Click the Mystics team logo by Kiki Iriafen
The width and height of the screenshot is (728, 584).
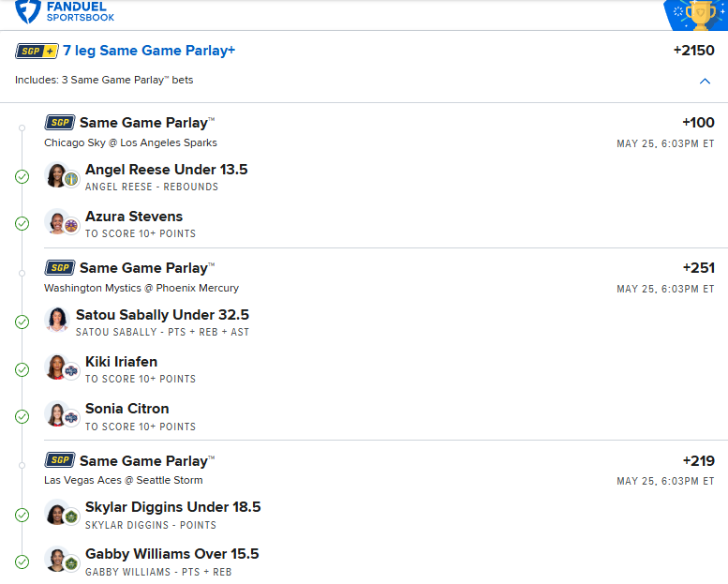click(71, 371)
